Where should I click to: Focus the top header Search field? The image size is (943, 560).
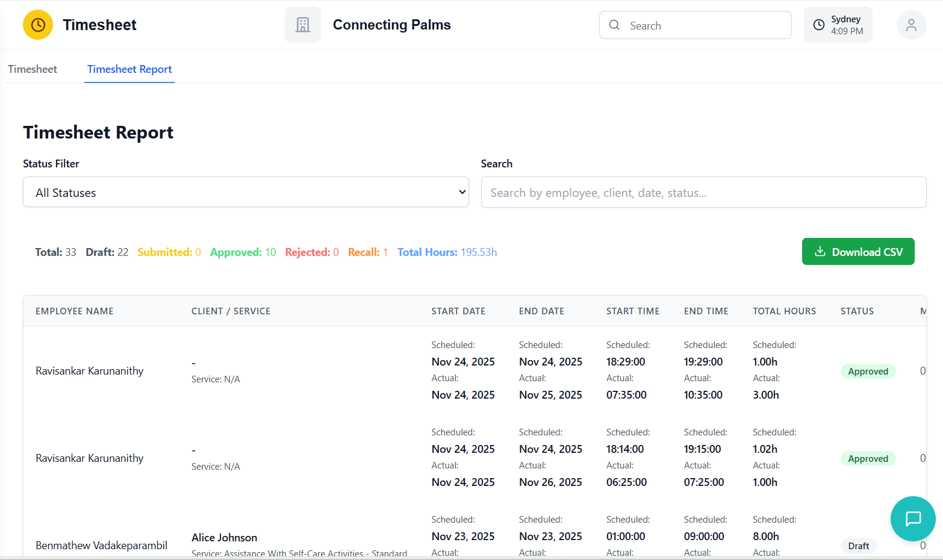coord(705,25)
